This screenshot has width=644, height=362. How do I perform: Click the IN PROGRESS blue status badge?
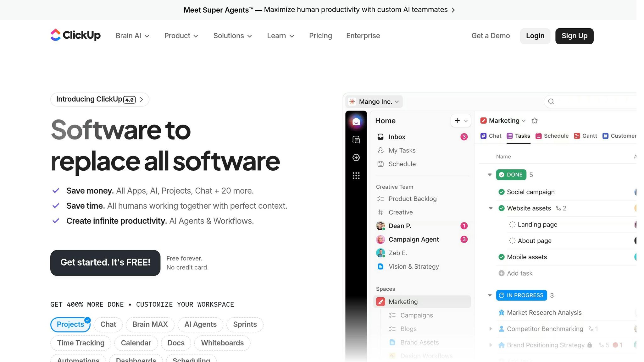click(x=521, y=295)
